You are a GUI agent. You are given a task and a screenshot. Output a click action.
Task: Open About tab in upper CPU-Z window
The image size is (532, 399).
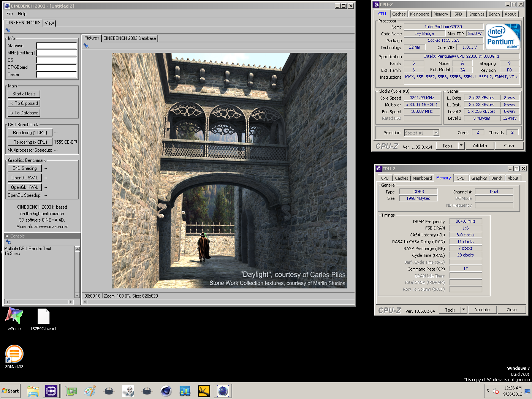(x=510, y=14)
